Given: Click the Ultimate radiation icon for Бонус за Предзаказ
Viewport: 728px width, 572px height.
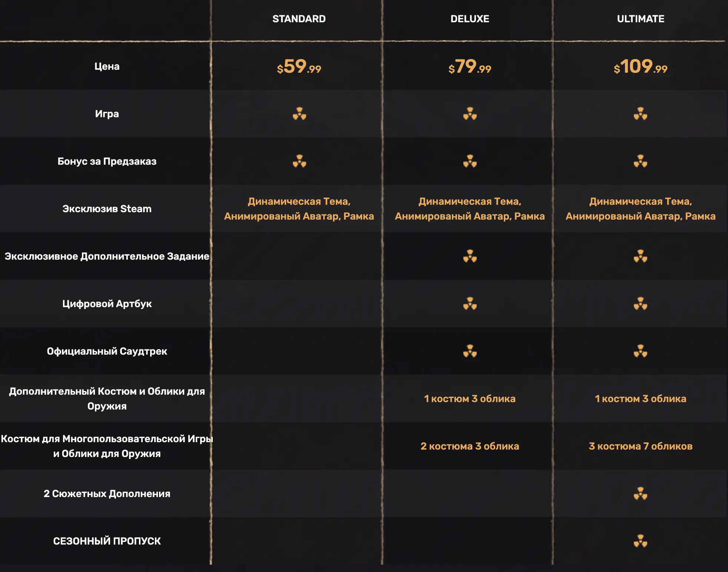Looking at the screenshot, I should point(640,161).
